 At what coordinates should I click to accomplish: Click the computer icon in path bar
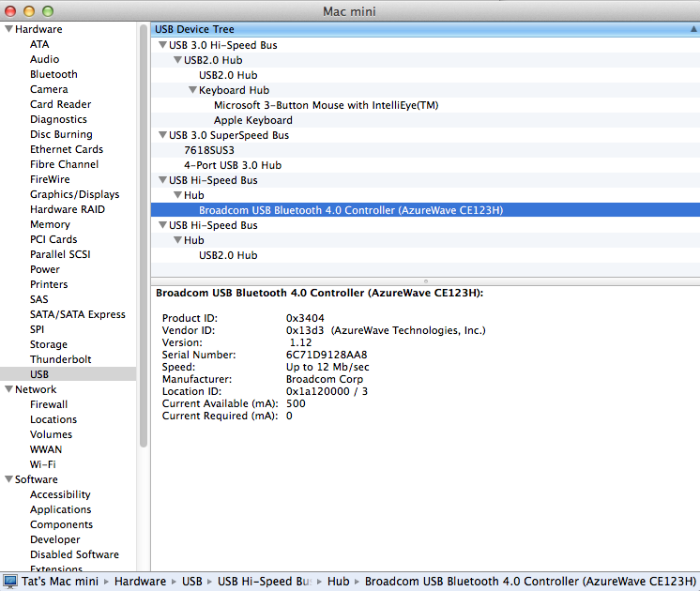coord(10,582)
